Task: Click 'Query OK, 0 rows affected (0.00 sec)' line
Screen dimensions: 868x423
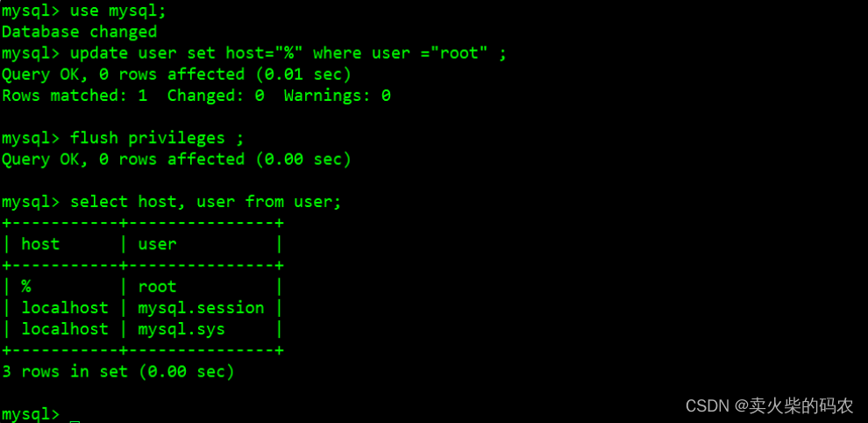Action: pyautogui.click(x=176, y=160)
